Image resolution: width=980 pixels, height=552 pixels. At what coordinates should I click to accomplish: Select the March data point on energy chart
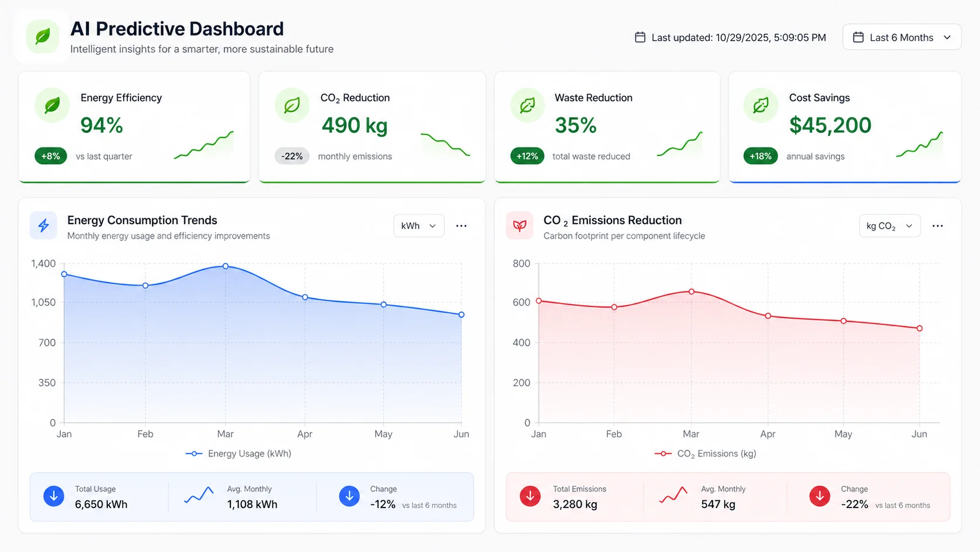pos(225,266)
